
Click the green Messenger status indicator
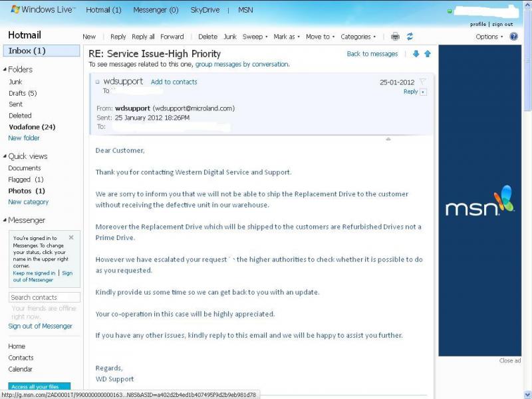[450, 11]
